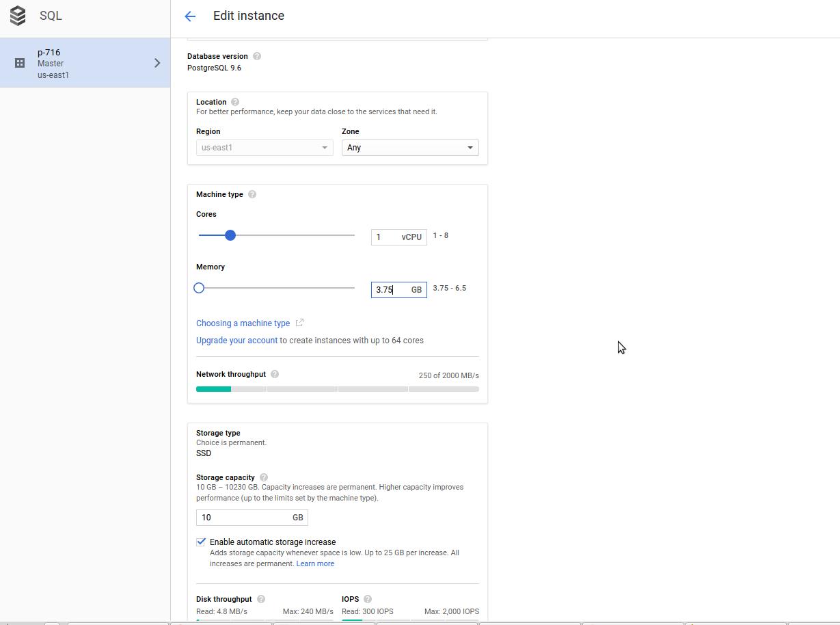Open the Zone dropdown set to Any
Image resolution: width=840 pixels, height=625 pixels.
pos(410,148)
